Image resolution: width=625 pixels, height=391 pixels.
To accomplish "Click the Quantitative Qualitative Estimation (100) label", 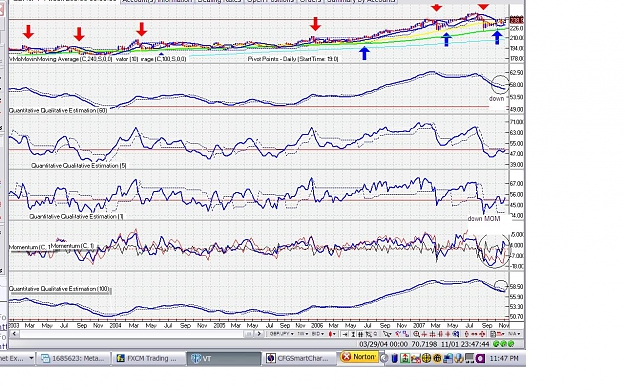I will 59,289.
